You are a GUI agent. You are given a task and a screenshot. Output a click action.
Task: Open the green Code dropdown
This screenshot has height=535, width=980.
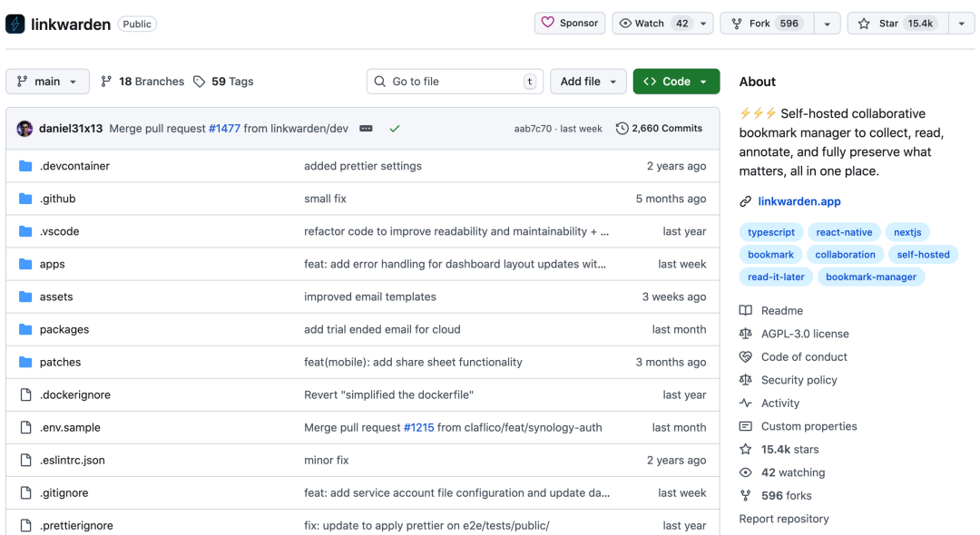pyautogui.click(x=676, y=82)
